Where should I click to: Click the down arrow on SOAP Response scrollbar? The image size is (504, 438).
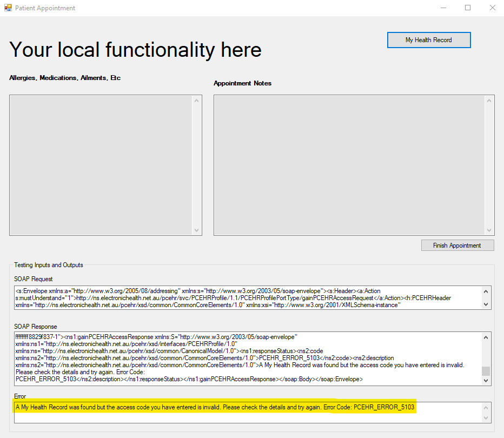click(x=486, y=379)
